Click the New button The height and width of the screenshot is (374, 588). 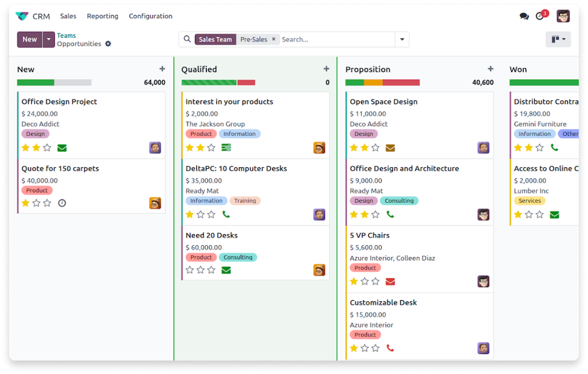point(30,40)
